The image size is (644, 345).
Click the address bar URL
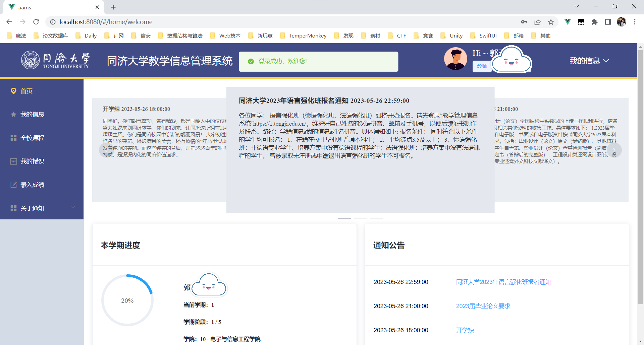coord(106,22)
